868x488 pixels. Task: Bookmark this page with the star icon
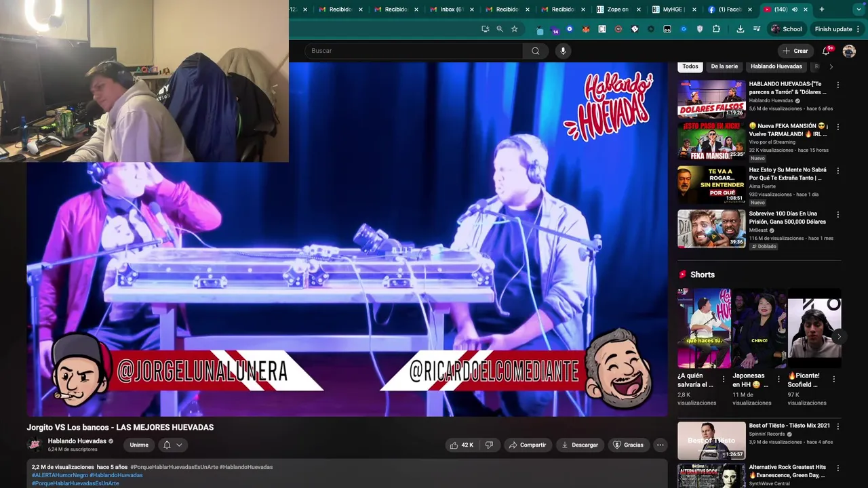coord(515,29)
